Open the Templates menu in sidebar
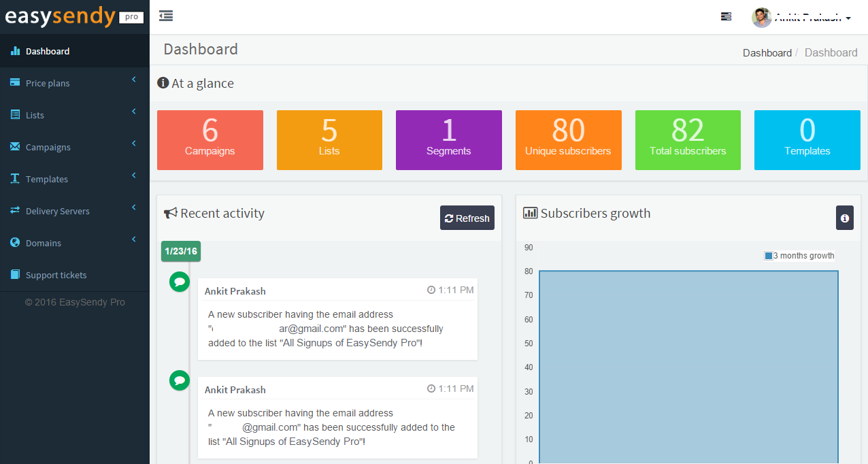 pyautogui.click(x=46, y=179)
